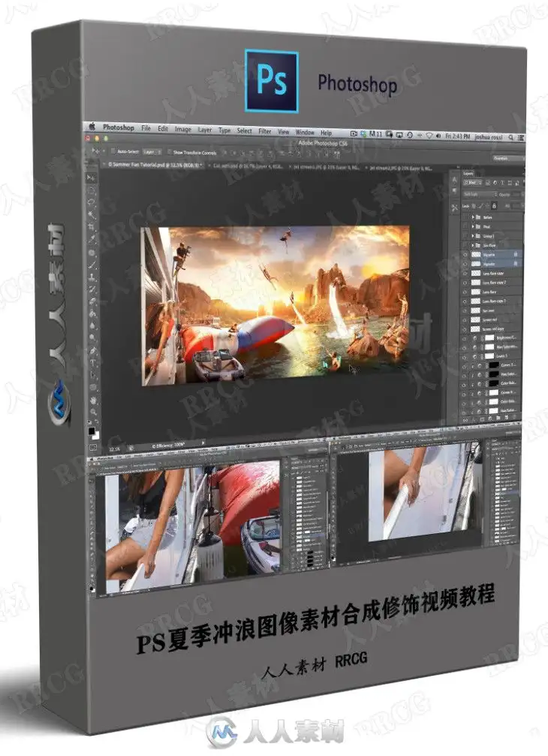
Task: Click the background color swatch
Action: (96, 435)
